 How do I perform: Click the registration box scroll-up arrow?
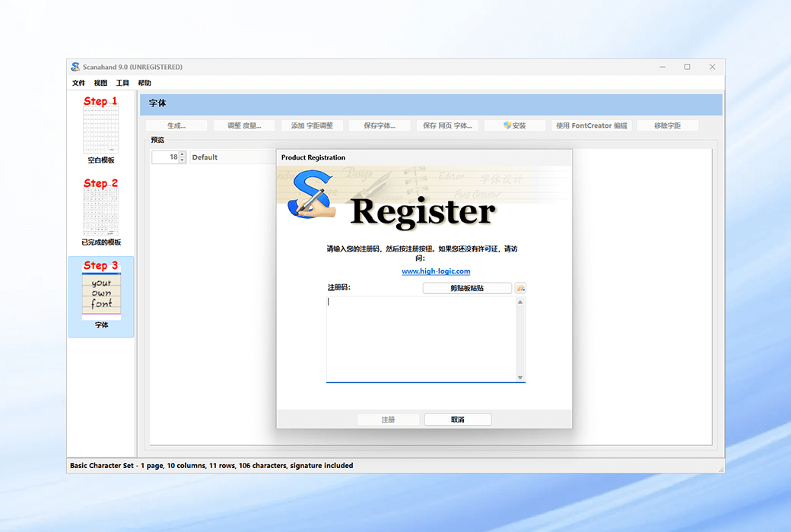pyautogui.click(x=520, y=302)
